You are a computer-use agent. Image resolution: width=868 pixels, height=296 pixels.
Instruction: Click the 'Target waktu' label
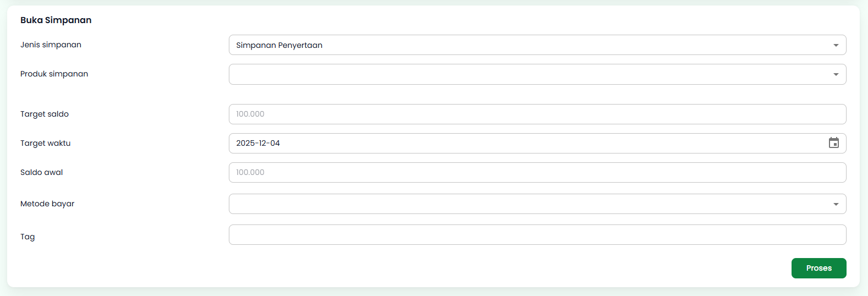(45, 143)
